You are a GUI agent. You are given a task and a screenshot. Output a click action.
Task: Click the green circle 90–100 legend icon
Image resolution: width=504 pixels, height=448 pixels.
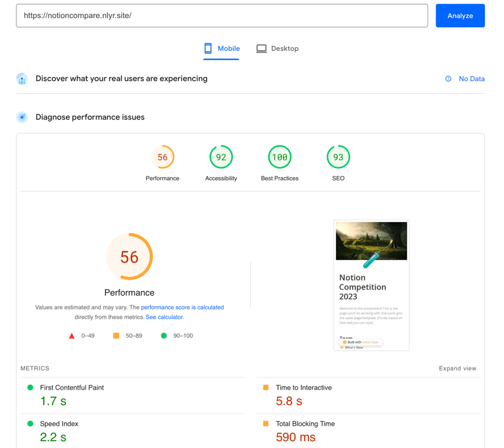(164, 336)
